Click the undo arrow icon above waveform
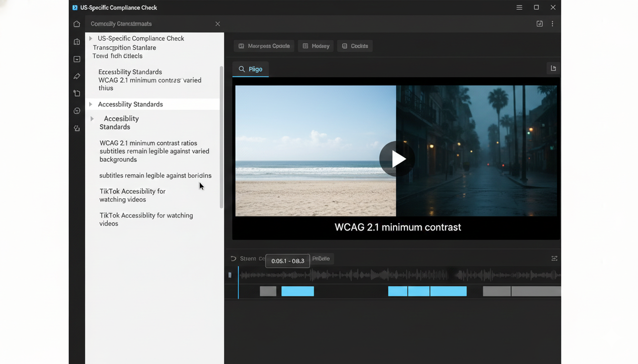The width and height of the screenshot is (638, 364). tap(233, 258)
